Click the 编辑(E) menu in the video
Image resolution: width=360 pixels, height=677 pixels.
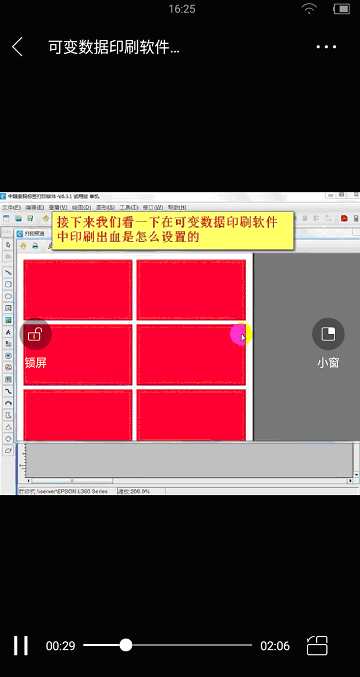coord(35,207)
